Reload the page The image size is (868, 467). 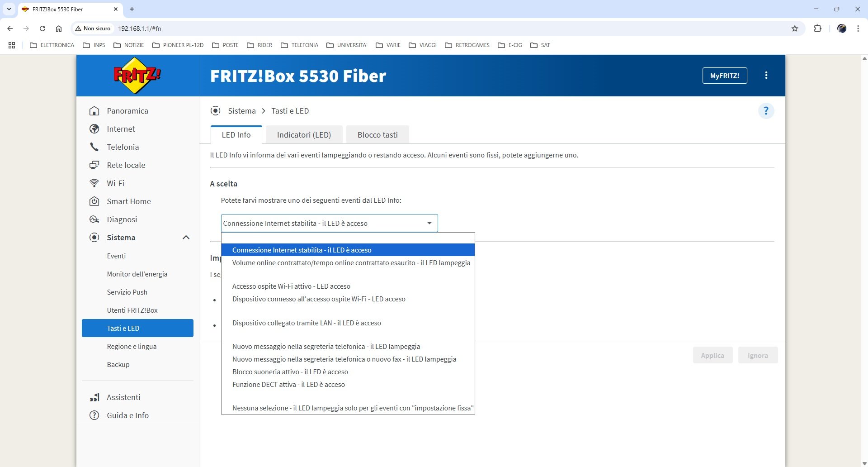[x=42, y=29]
